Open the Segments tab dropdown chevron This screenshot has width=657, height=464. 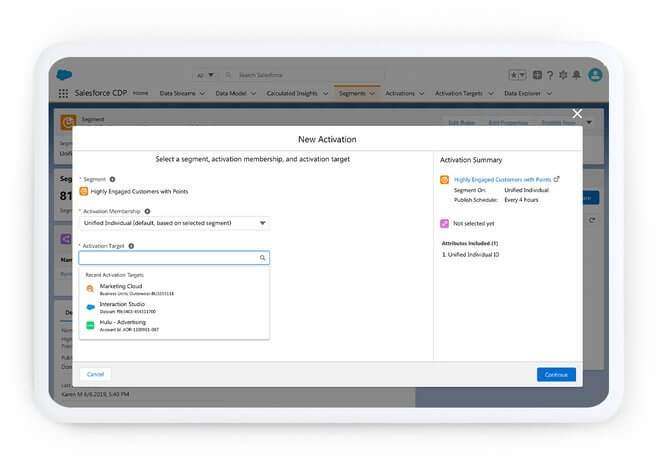[x=372, y=93]
